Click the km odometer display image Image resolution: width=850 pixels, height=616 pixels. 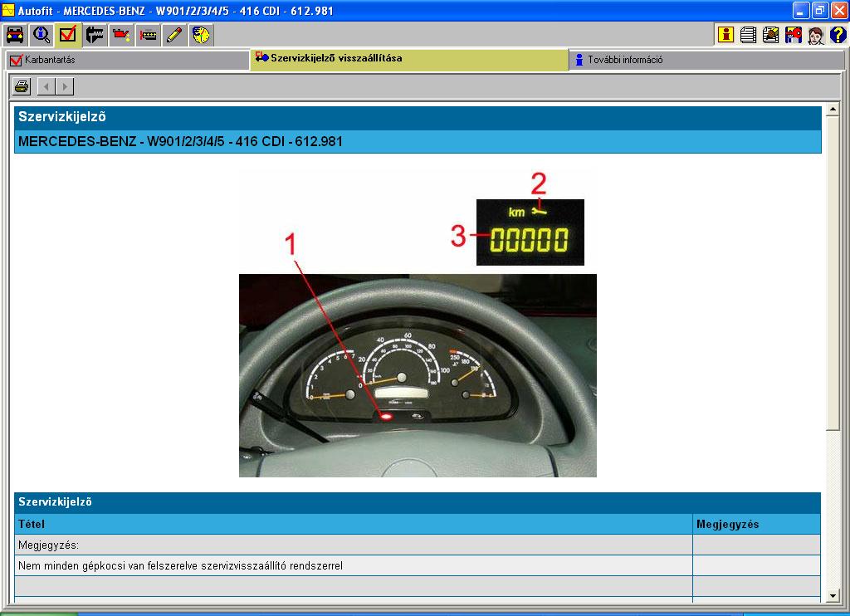[530, 232]
